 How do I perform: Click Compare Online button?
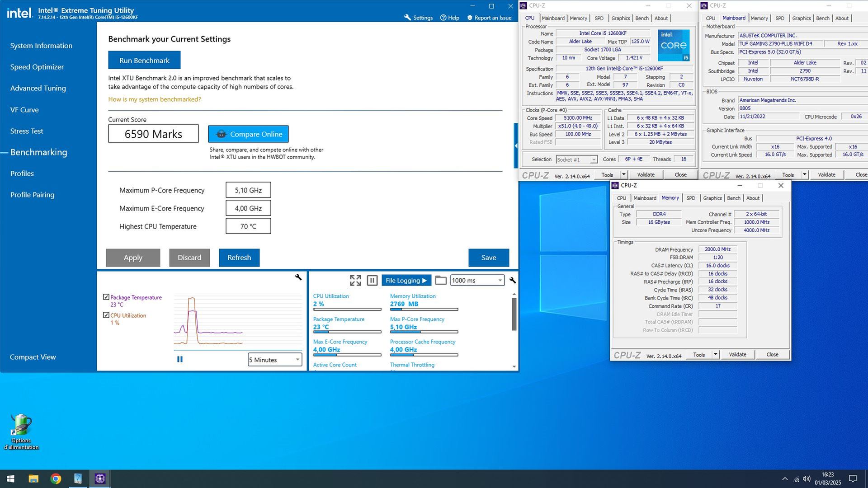point(248,134)
